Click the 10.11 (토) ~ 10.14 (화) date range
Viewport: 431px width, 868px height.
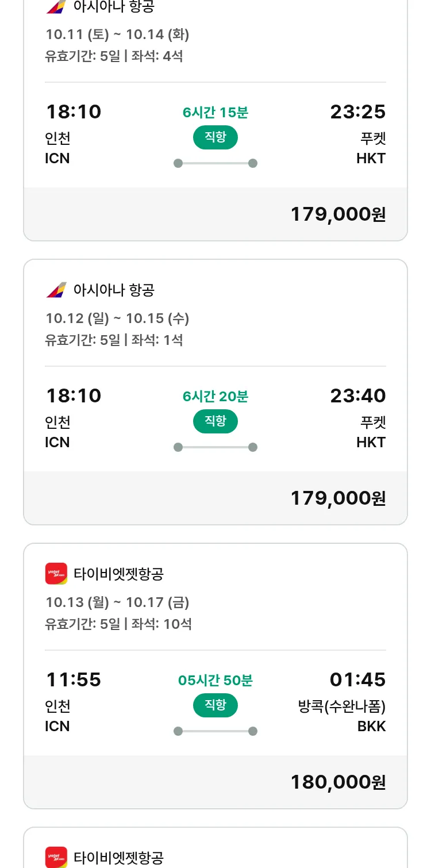point(117,34)
